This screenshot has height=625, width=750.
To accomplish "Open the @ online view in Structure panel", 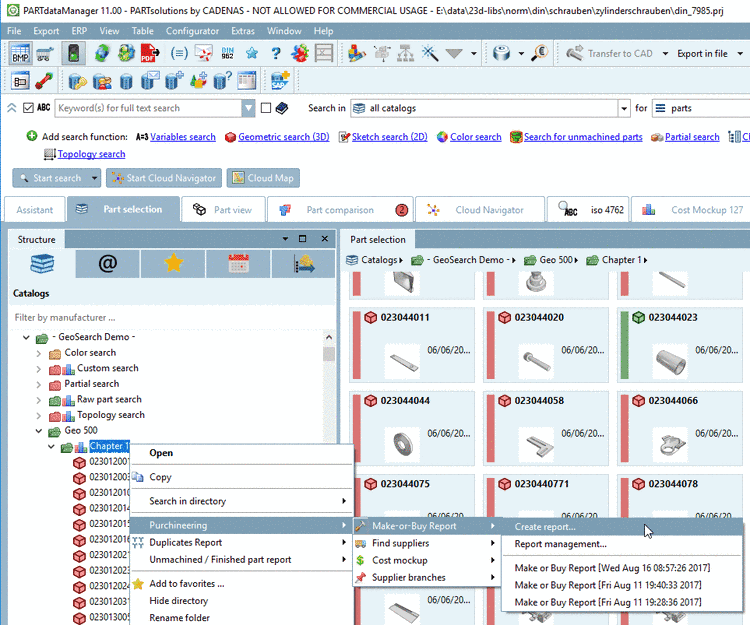I will tap(108, 263).
